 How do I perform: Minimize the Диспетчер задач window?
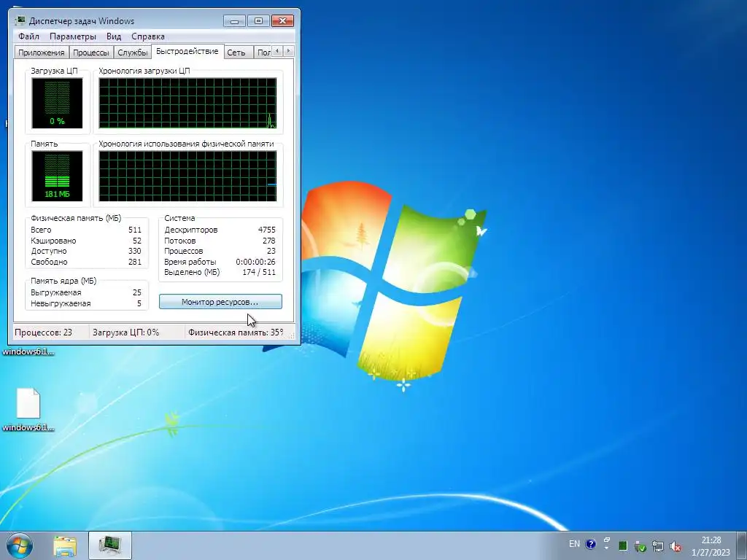point(234,21)
